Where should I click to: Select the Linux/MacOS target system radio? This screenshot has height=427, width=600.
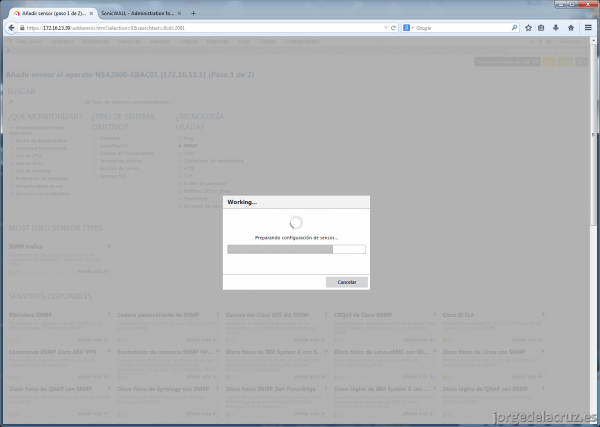pyautogui.click(x=96, y=146)
